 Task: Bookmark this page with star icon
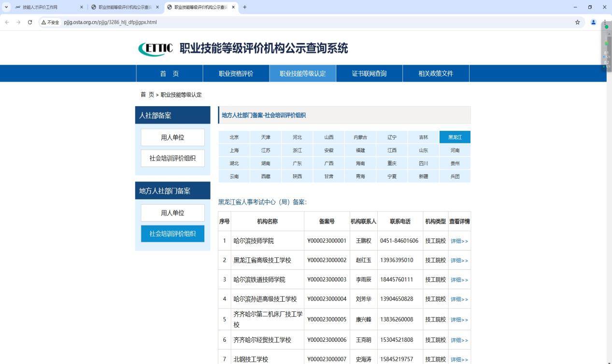pyautogui.click(x=577, y=22)
